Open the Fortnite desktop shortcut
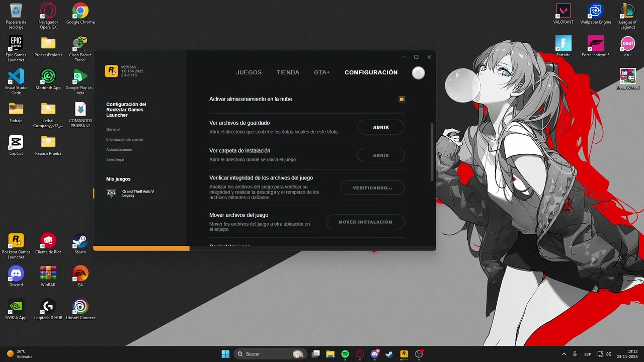Image resolution: width=644 pixels, height=362 pixels. click(x=563, y=46)
